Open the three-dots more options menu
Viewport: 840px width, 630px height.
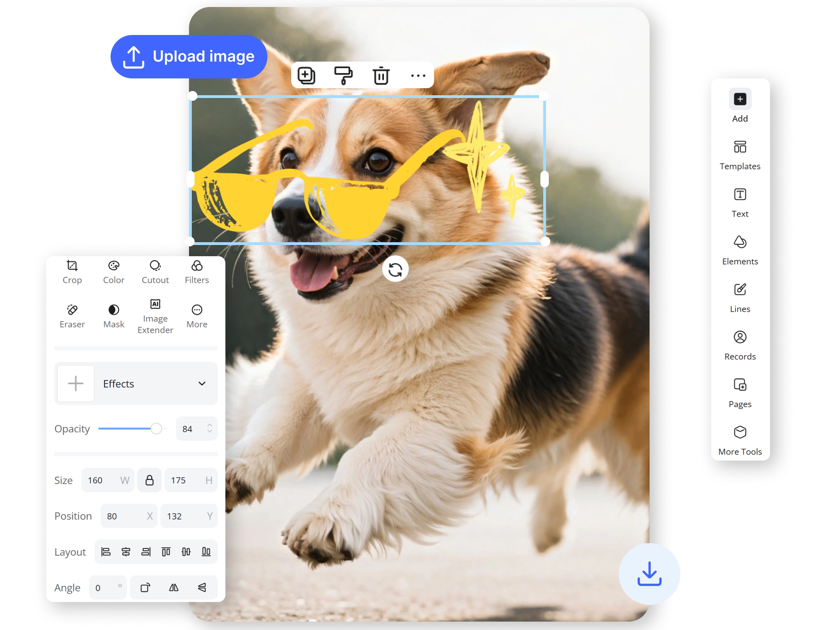418,75
